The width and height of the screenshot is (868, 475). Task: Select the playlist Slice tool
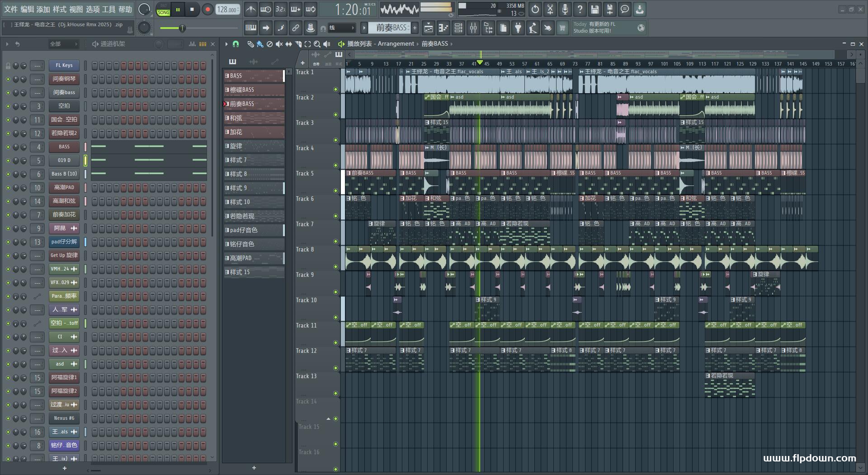pos(298,44)
